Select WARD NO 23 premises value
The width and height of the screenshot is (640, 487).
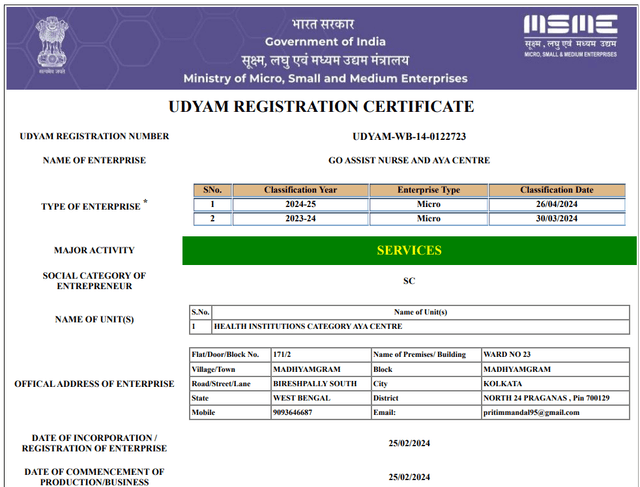click(507, 354)
